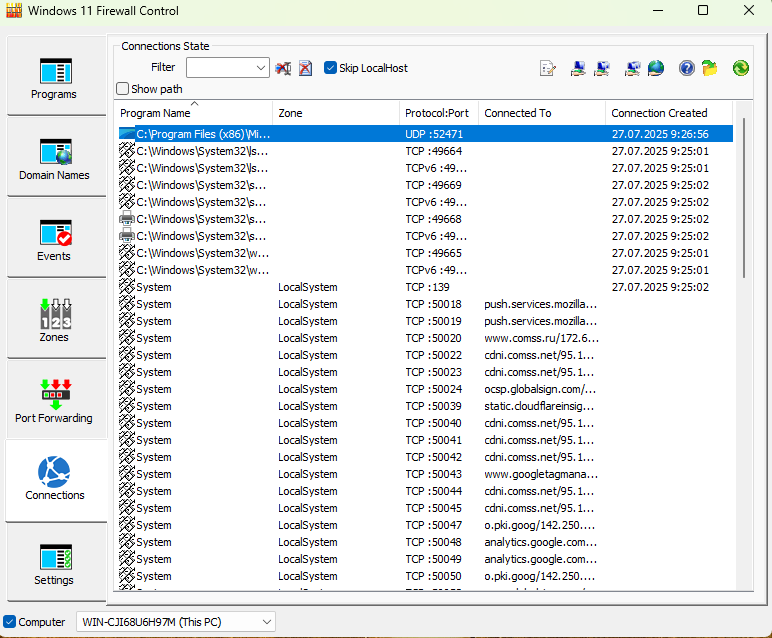772x638 pixels.
Task: Disable the Skip LocalHost checkbox
Action: click(331, 68)
